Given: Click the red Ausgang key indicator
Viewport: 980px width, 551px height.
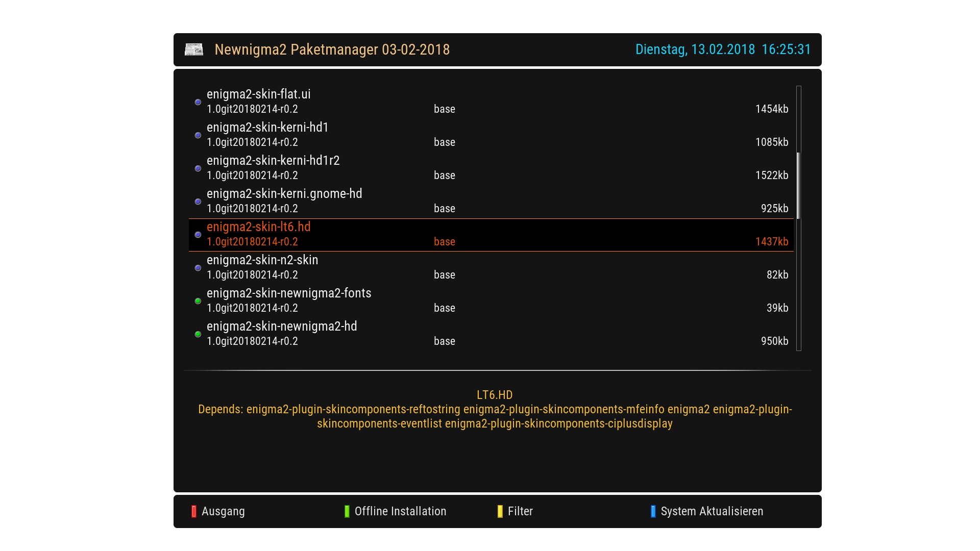Looking at the screenshot, I should pos(194,511).
